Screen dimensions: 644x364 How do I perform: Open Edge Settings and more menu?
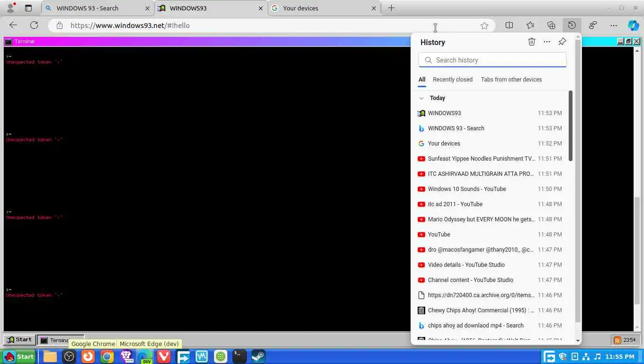click(614, 26)
